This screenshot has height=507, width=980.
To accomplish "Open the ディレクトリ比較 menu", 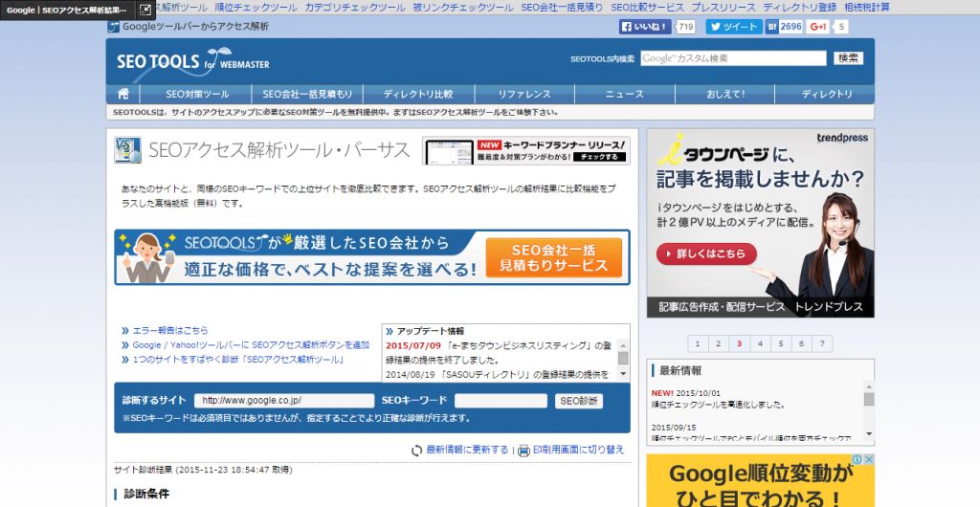I will coord(418,95).
